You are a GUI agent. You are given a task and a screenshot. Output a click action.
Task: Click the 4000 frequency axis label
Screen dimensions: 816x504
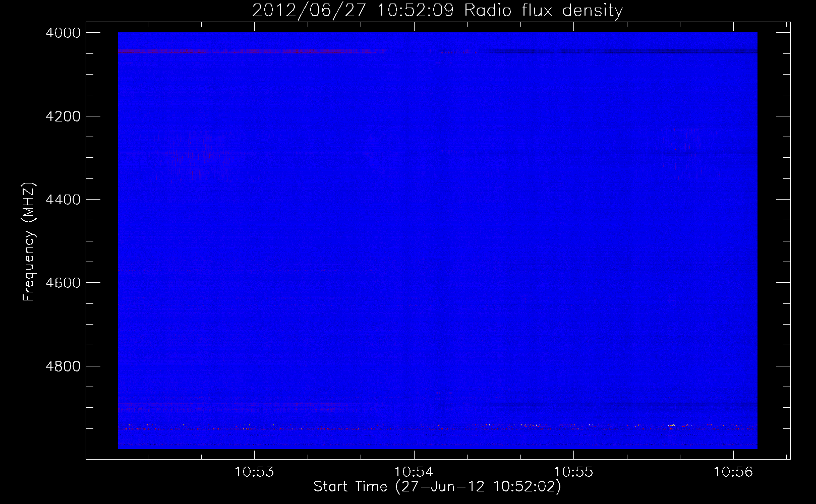click(63, 33)
